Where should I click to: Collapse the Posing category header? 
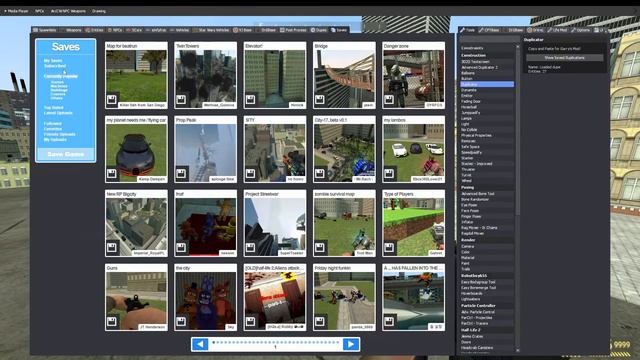(487, 187)
